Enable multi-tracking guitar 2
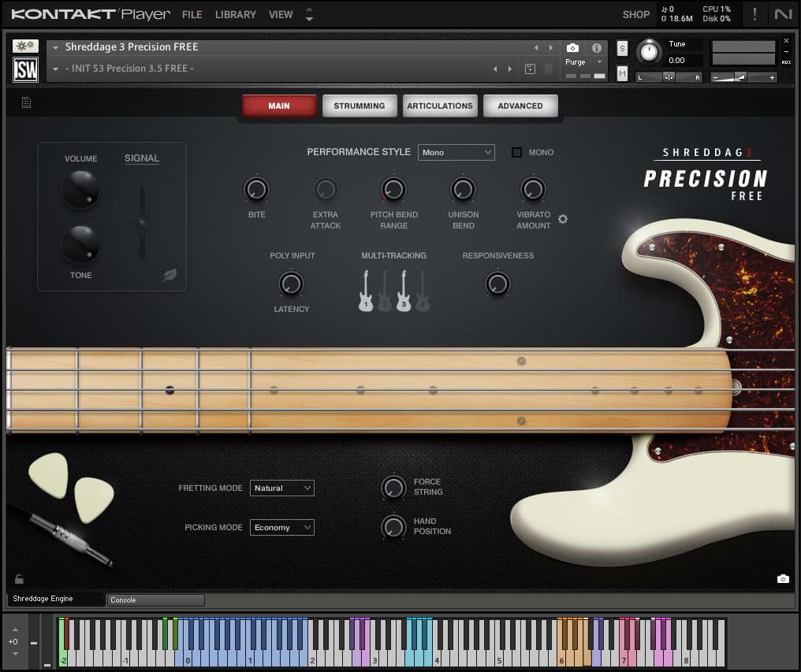 click(385, 291)
